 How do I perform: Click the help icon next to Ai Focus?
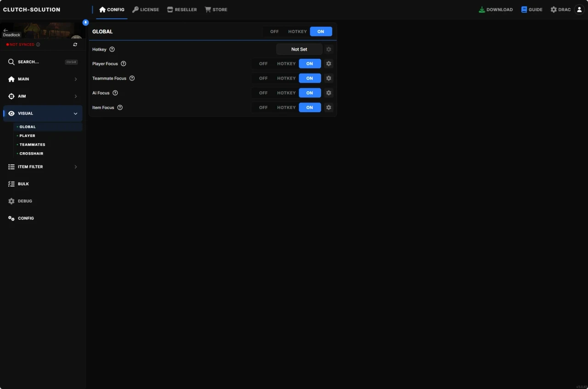click(x=115, y=93)
